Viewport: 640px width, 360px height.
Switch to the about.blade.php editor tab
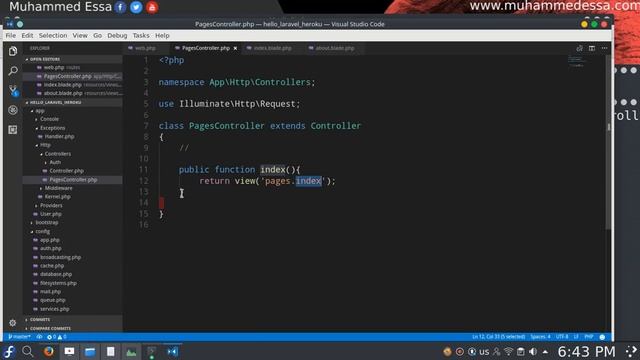coord(335,48)
